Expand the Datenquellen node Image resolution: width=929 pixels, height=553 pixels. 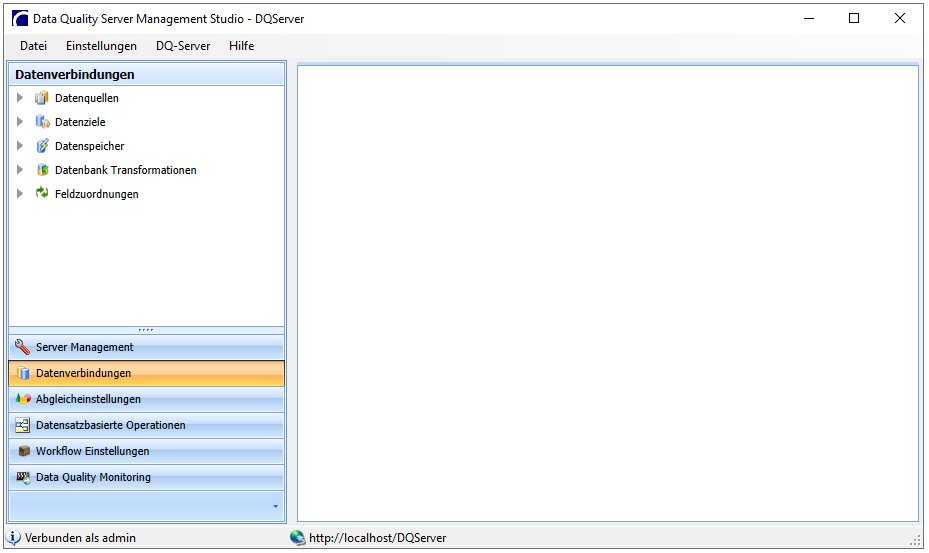point(20,98)
